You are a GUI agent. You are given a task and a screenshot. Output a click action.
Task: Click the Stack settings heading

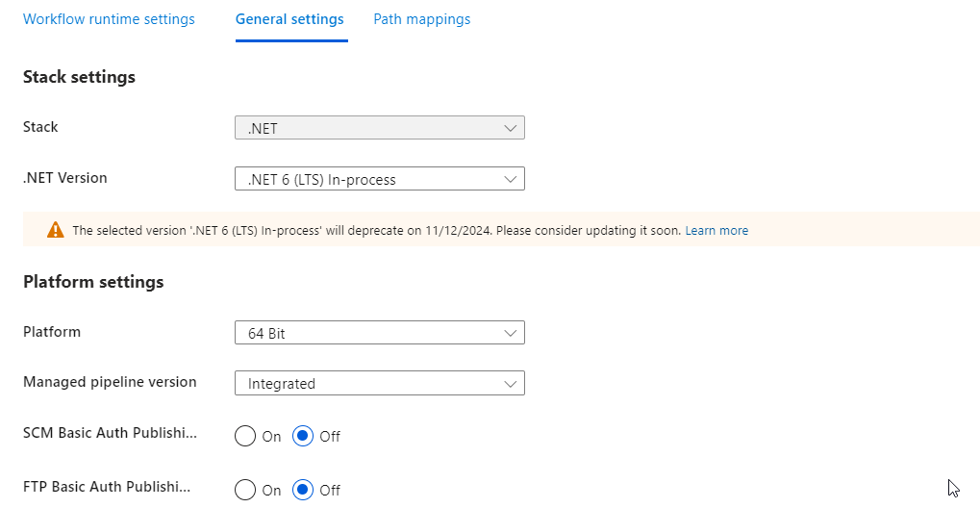point(79,77)
